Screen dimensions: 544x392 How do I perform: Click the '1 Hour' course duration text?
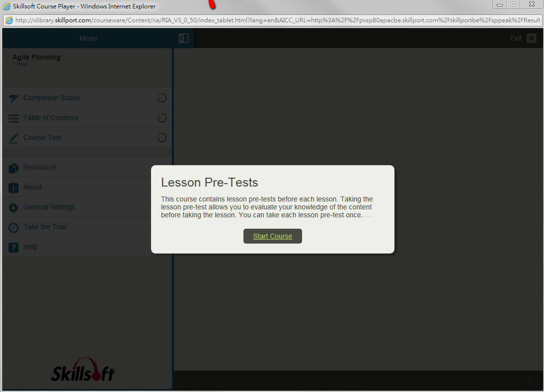pyautogui.click(x=20, y=64)
